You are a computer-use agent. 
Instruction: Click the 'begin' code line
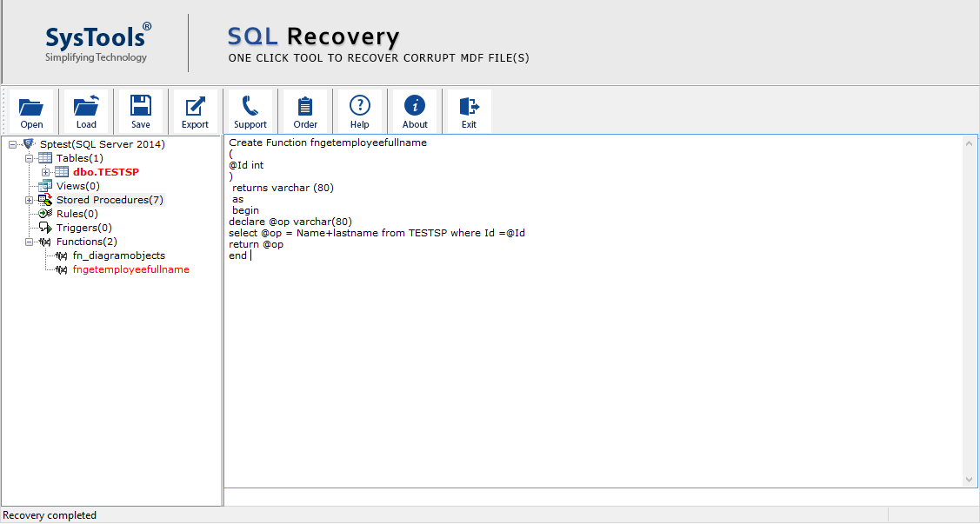[x=245, y=210]
